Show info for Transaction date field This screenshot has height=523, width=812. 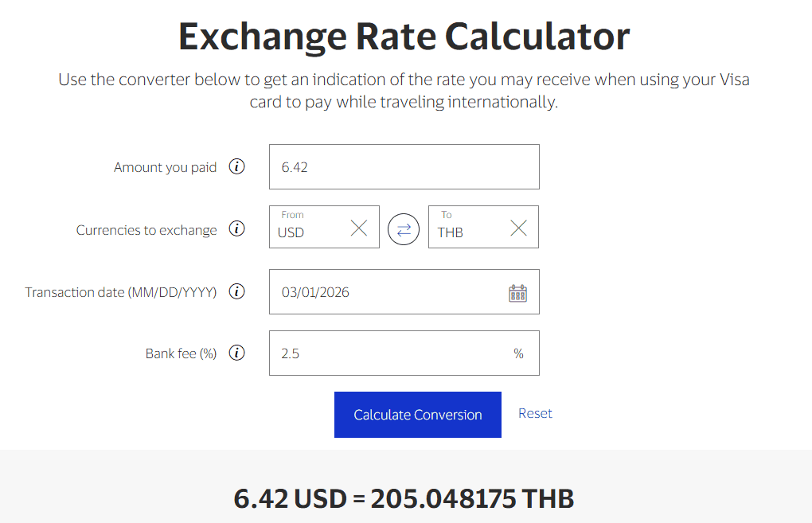click(236, 291)
